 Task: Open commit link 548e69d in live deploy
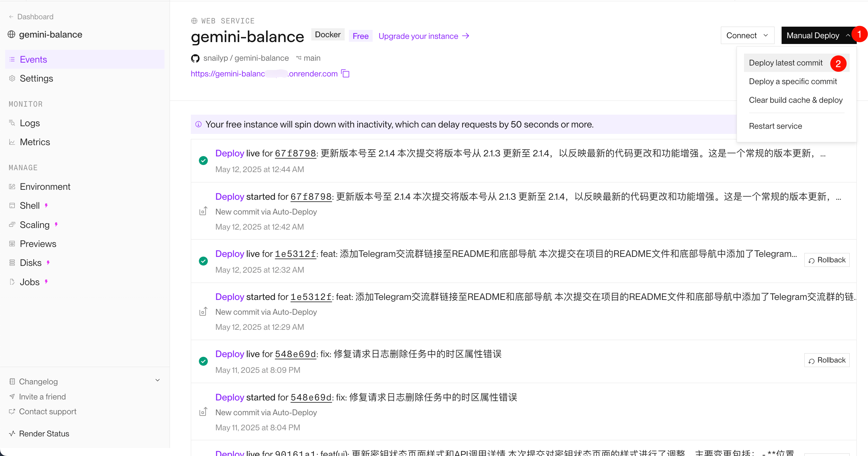click(295, 354)
